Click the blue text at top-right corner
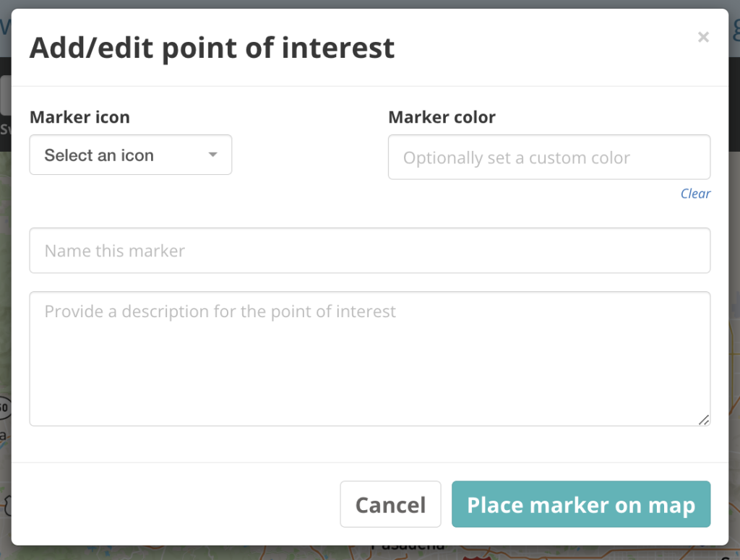This screenshot has width=740, height=560. tap(735, 27)
